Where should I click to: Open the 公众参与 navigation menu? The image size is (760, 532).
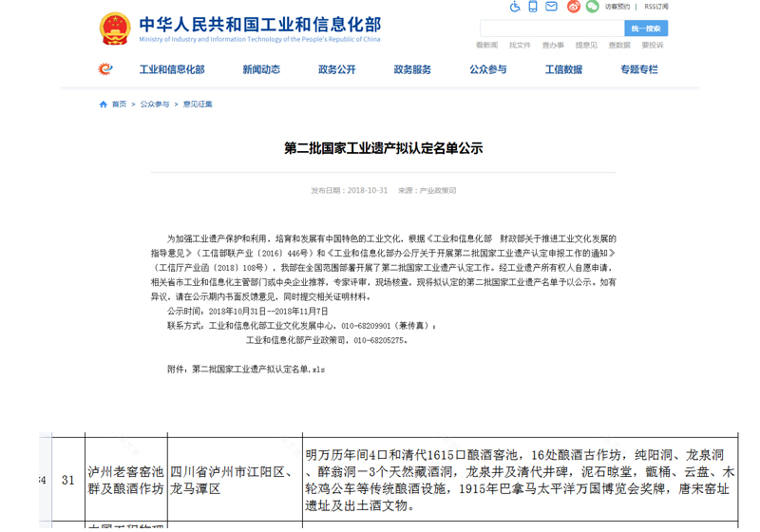[487, 69]
